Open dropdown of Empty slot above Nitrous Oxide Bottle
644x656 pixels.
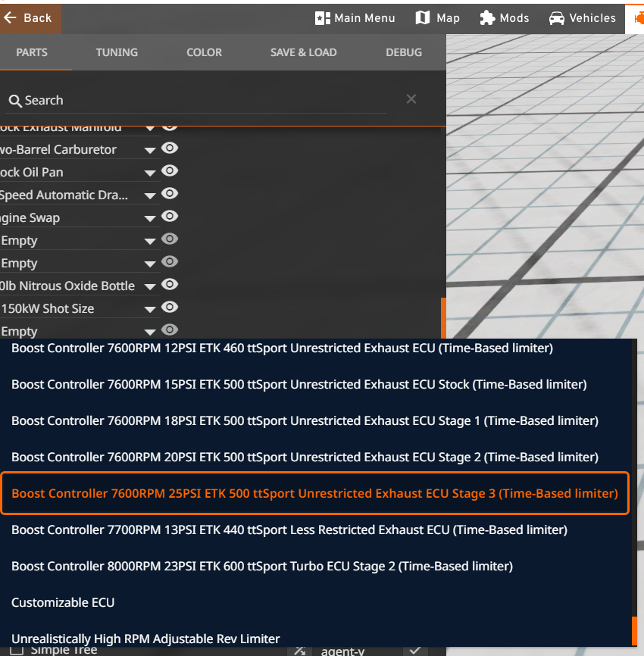pos(150,264)
